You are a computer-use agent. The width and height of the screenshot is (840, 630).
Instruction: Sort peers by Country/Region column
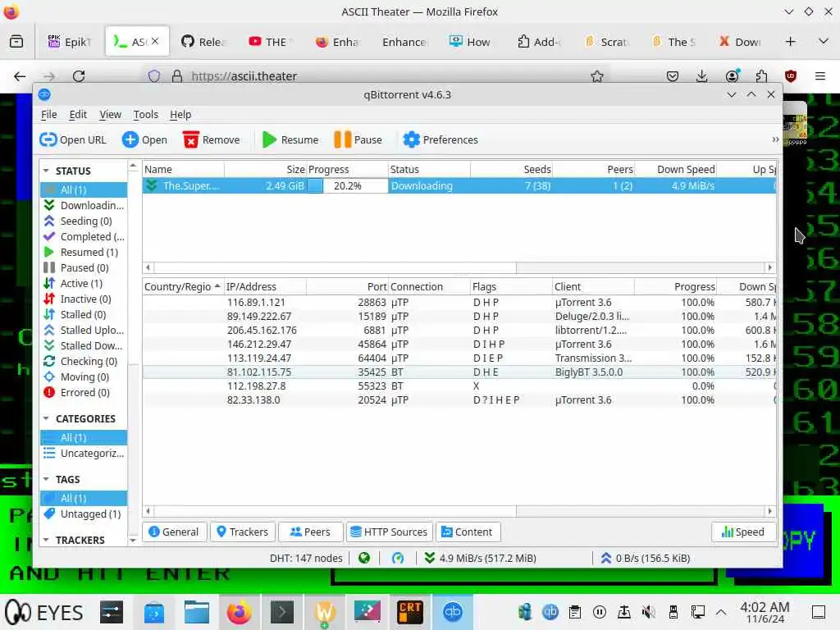coord(183,286)
